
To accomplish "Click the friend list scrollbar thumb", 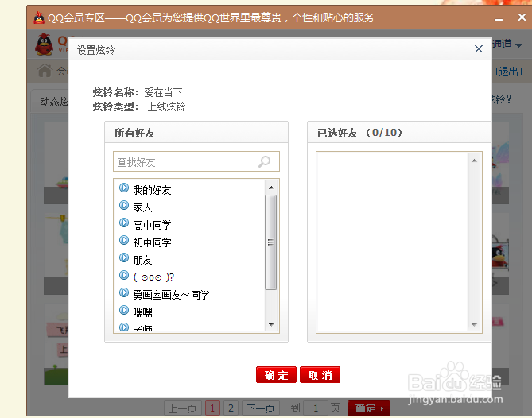I will pyautogui.click(x=270, y=242).
